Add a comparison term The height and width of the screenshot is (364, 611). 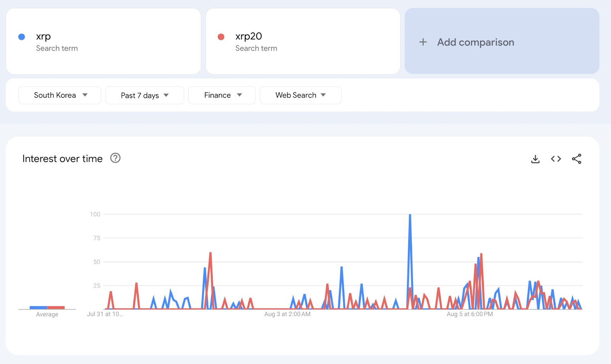coord(502,41)
